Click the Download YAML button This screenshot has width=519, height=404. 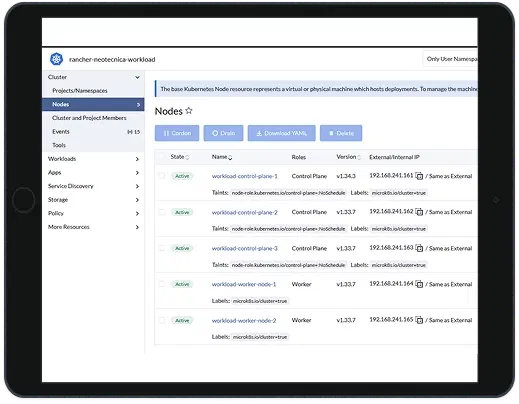pos(281,133)
